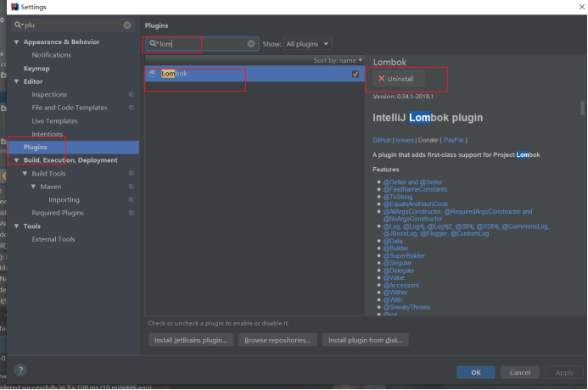Confirm settings with OK button
The image size is (588, 390).
[x=475, y=372]
